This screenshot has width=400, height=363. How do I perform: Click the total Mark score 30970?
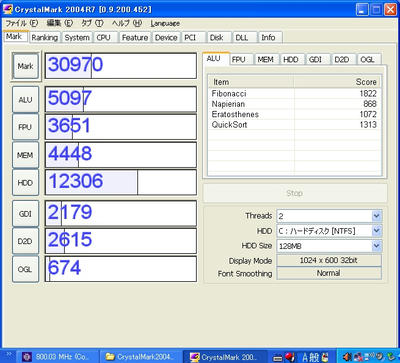pos(121,66)
